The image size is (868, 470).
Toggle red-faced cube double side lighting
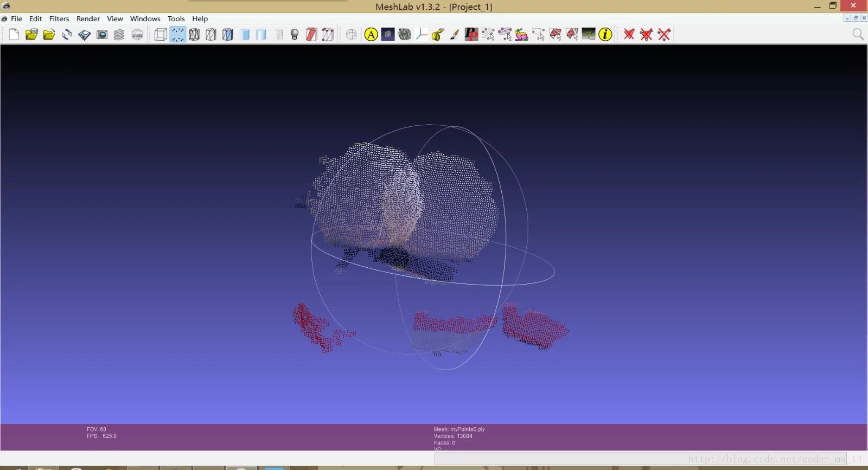pyautogui.click(x=311, y=35)
